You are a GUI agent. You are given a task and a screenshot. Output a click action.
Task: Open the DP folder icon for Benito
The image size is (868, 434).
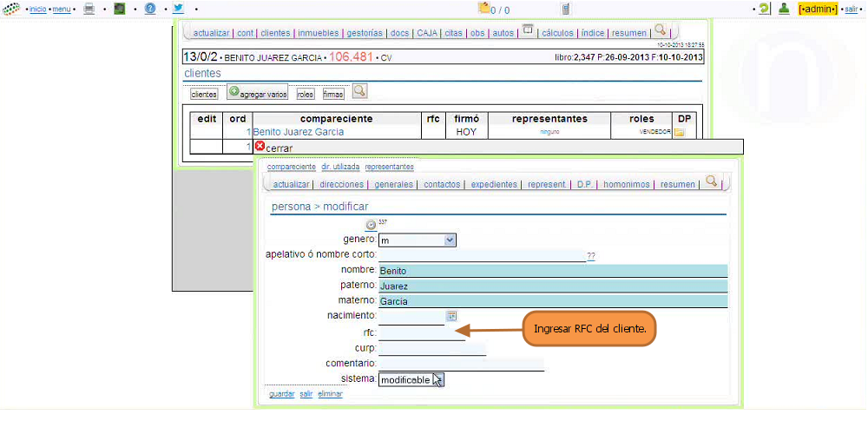(680, 132)
